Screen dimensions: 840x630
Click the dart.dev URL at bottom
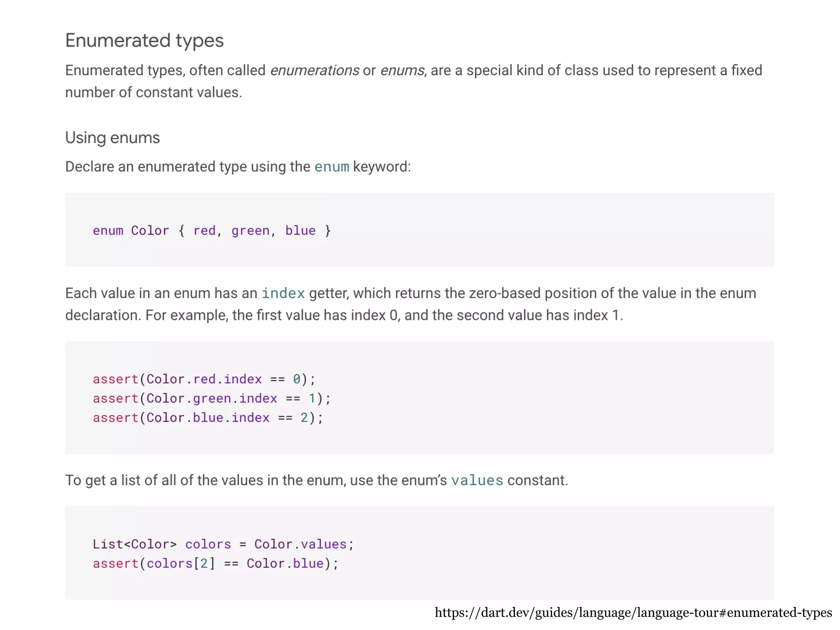[633, 612]
